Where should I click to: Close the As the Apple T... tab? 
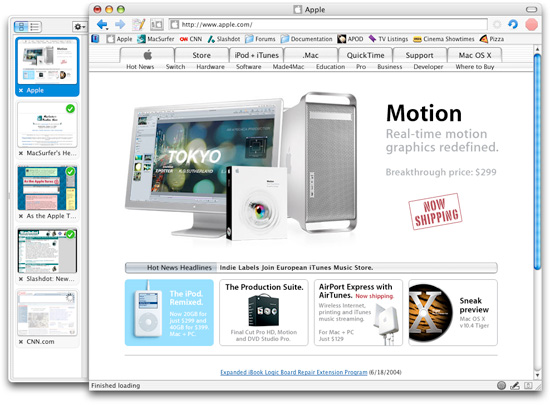coord(21,216)
